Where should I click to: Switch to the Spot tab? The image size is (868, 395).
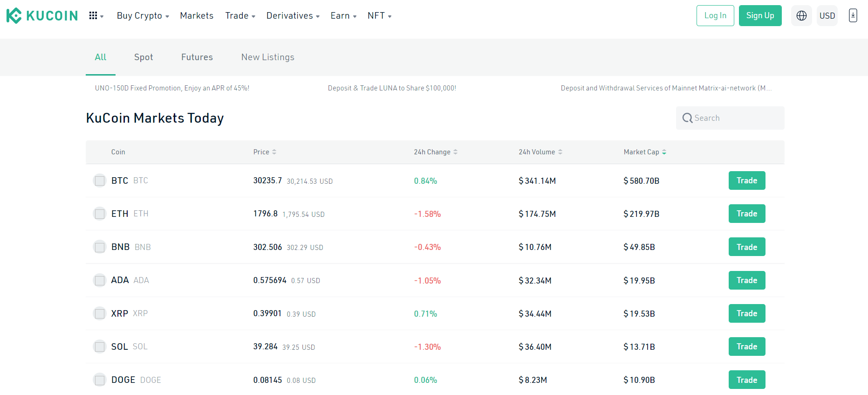click(x=144, y=57)
